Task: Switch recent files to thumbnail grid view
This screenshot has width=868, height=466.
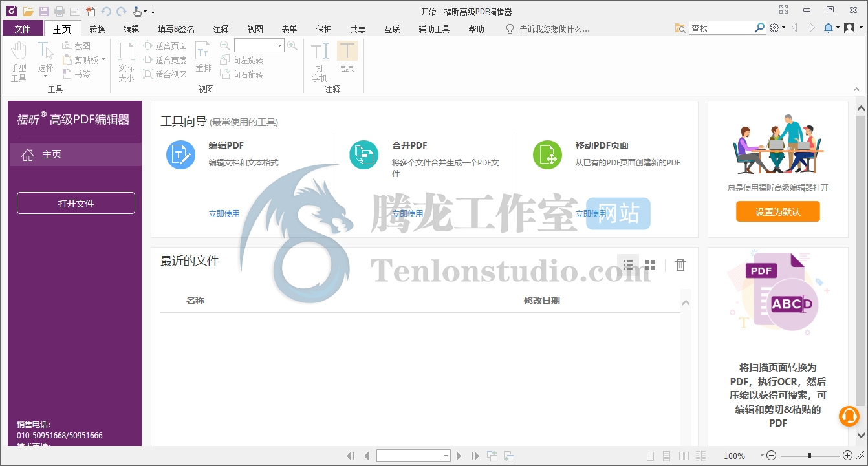Action: (x=650, y=265)
